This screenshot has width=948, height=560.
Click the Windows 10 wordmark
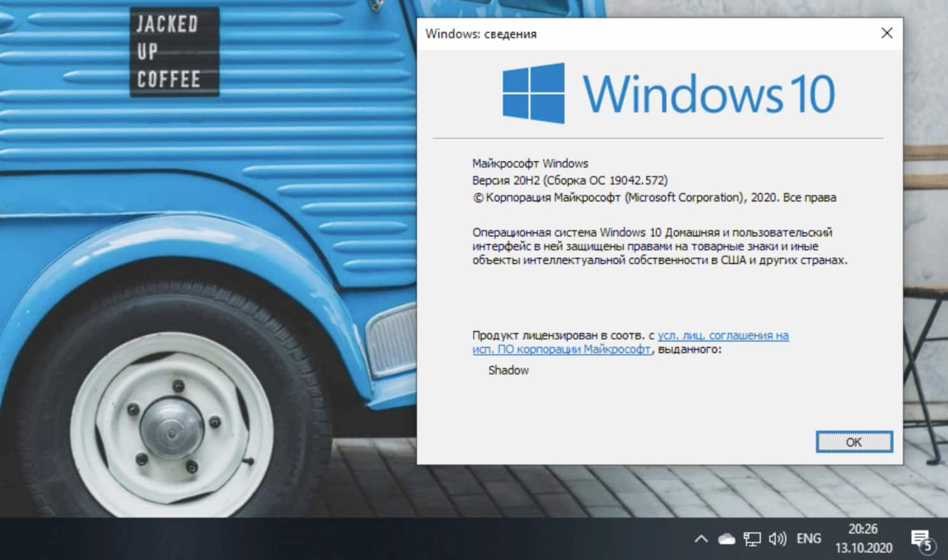[x=708, y=94]
